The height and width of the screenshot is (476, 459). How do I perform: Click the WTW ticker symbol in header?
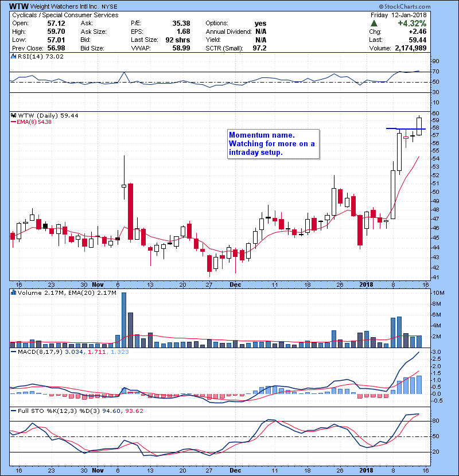coord(19,6)
